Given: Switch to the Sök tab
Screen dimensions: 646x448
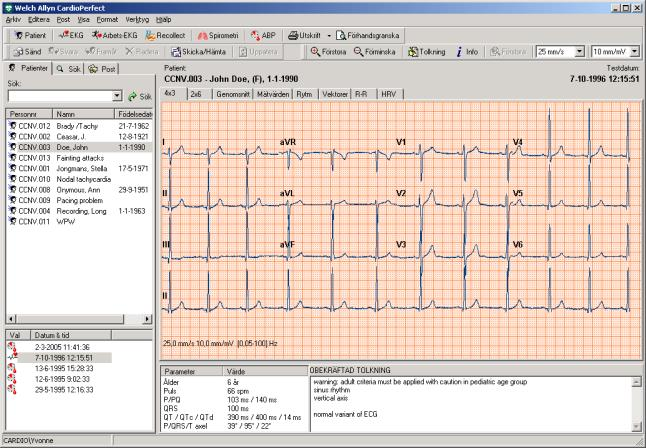Looking at the screenshot, I should 68,69.
